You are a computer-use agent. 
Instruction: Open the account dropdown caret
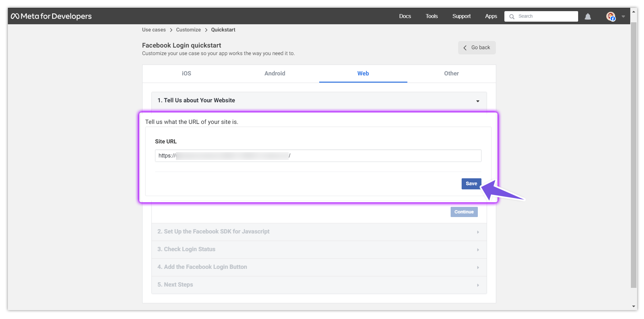(623, 16)
